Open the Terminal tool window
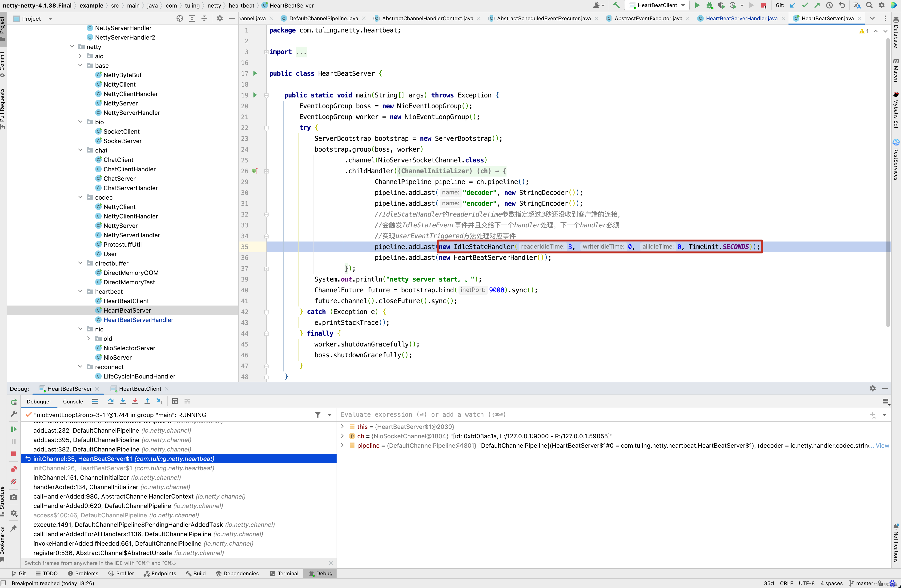Viewport: 901px width, 588px height. coord(284,573)
